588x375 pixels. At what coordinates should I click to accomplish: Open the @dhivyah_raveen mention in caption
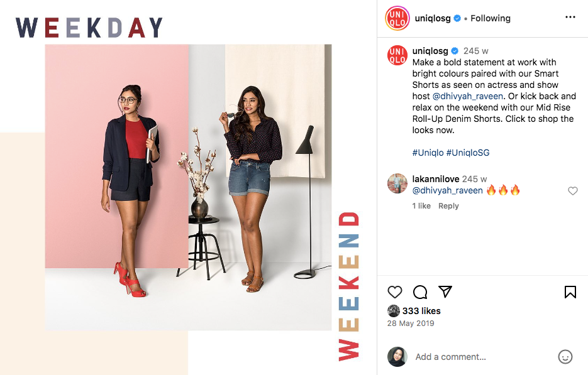tap(468, 96)
